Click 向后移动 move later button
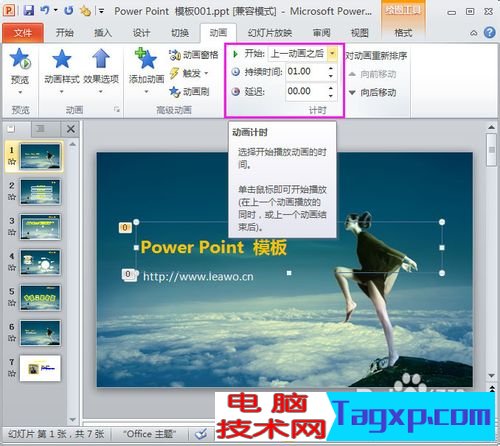The image size is (500, 446). point(373,92)
